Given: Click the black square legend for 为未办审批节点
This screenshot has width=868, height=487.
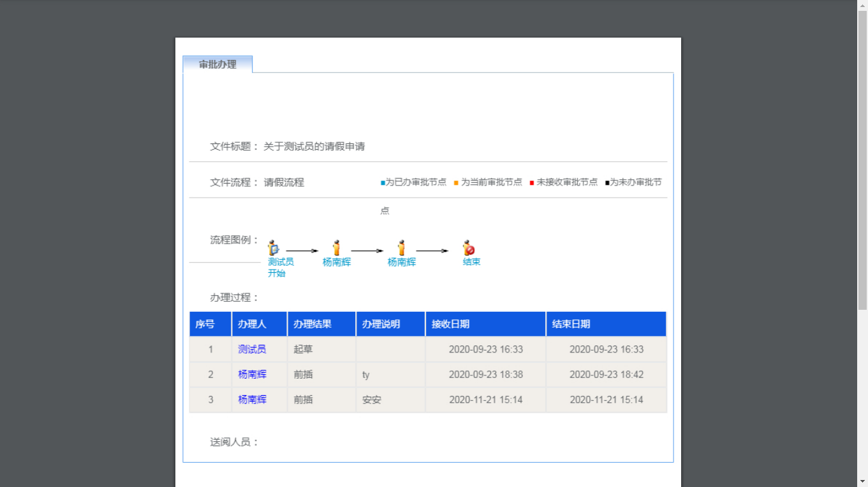Looking at the screenshot, I should click(606, 182).
